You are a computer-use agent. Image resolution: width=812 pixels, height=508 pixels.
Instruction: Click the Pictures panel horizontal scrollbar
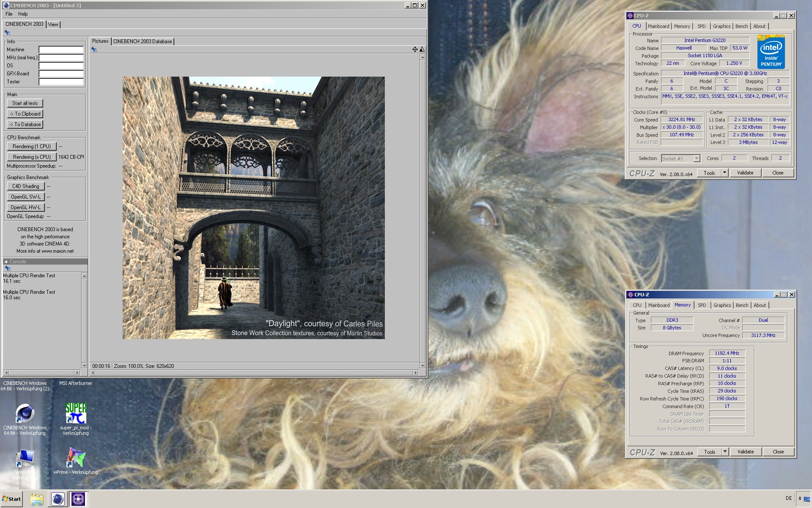[254, 373]
